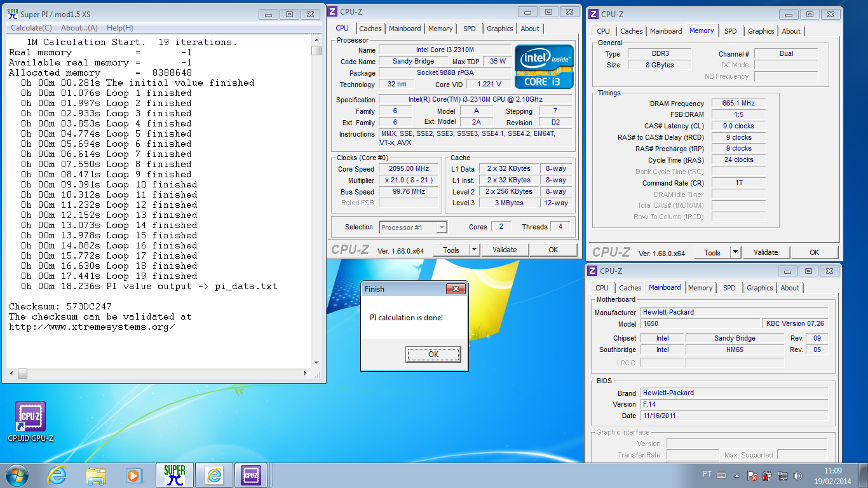Select SPD tab in motherboard window
Screen dimensions: 868x488
click(x=729, y=288)
